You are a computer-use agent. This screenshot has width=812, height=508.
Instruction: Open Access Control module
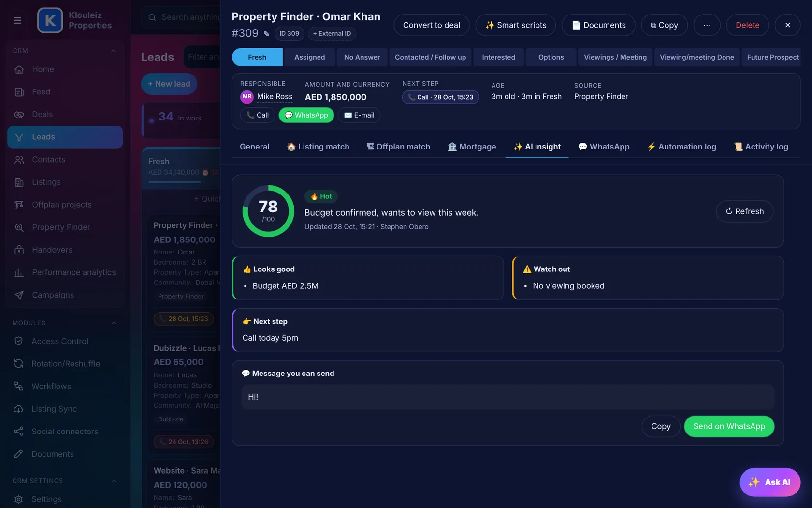[65, 341]
